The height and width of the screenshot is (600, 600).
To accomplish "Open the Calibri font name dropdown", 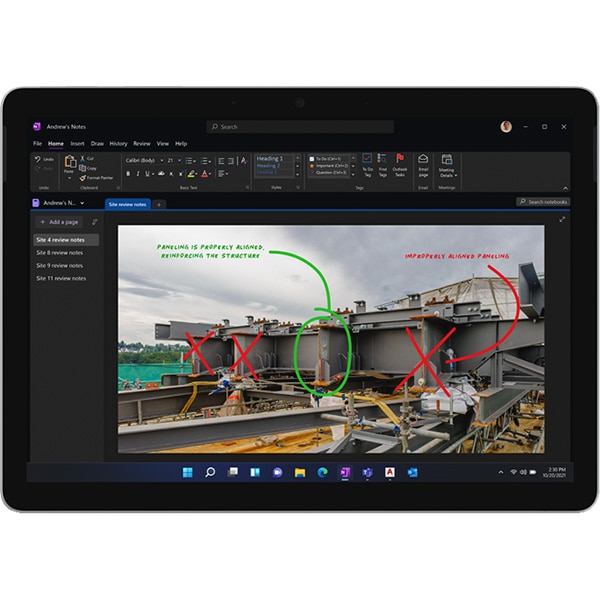I will pos(142,159).
